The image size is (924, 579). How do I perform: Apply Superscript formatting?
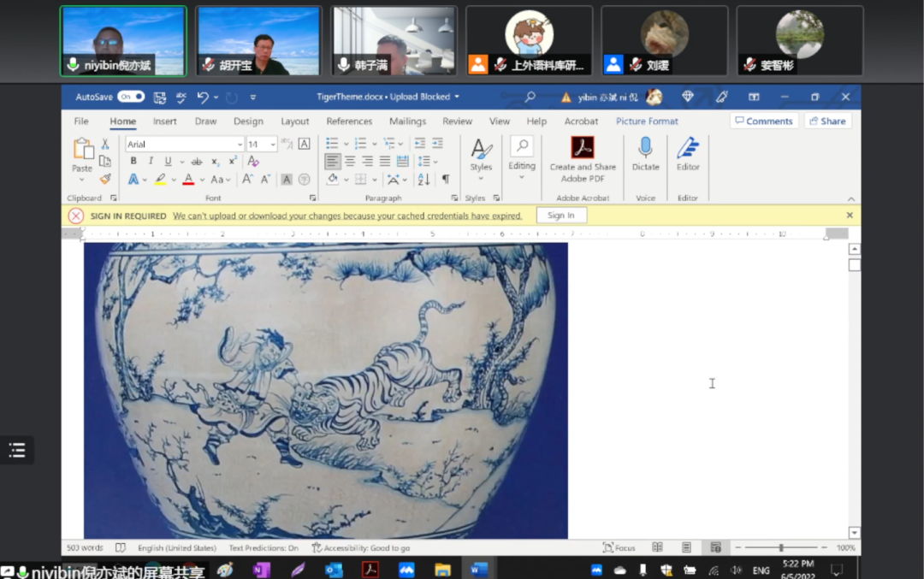point(233,162)
